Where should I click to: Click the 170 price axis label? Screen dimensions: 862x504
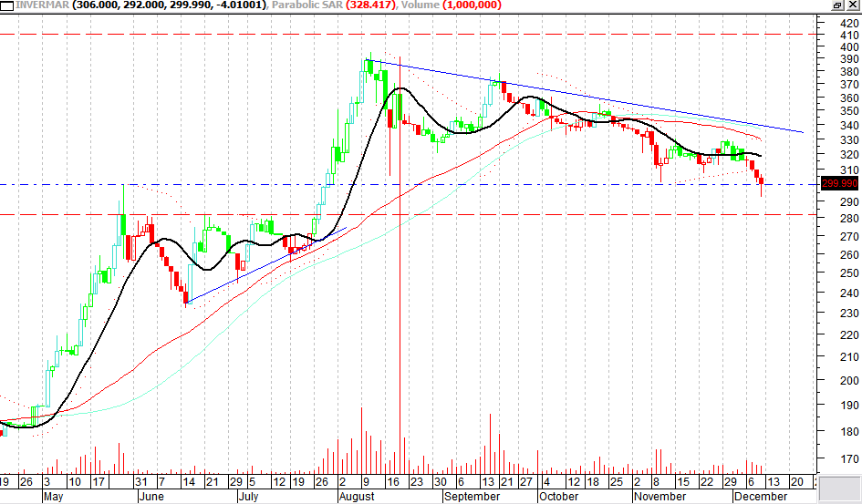(x=849, y=458)
